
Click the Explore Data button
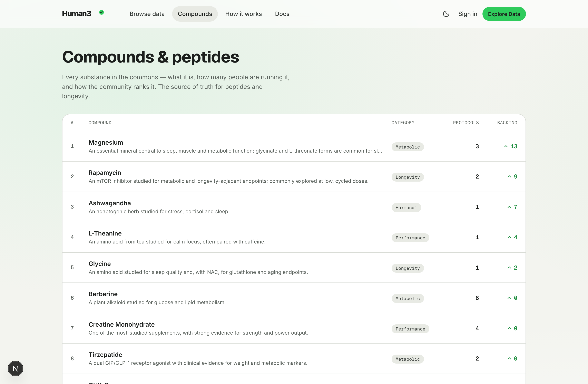(x=504, y=14)
